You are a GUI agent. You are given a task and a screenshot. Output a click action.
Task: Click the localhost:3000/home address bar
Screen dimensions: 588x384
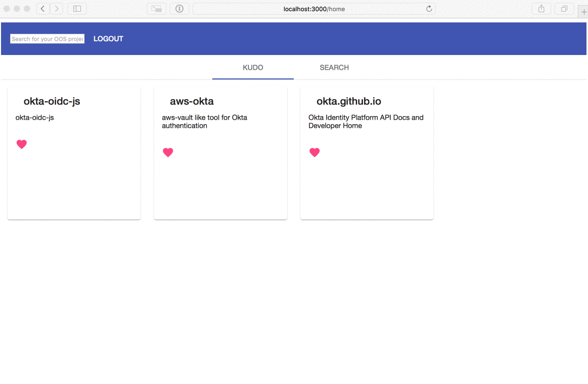coord(314,9)
